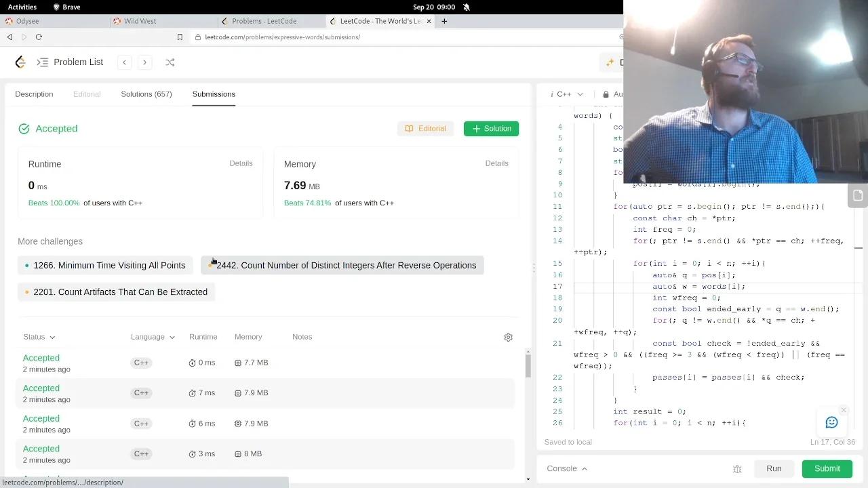The width and height of the screenshot is (868, 488).
Task: Open the Solutions (657) tab
Action: 146,94
